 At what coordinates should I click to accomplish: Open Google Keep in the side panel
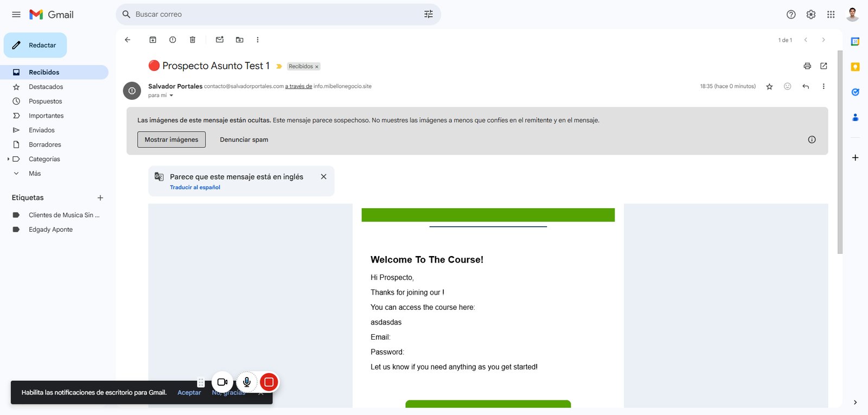coord(856,67)
